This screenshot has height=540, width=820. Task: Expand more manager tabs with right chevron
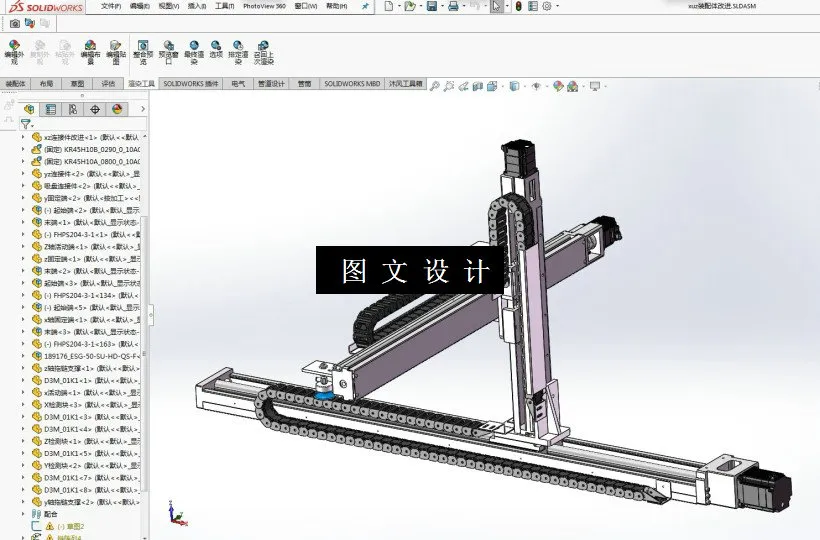(x=143, y=109)
